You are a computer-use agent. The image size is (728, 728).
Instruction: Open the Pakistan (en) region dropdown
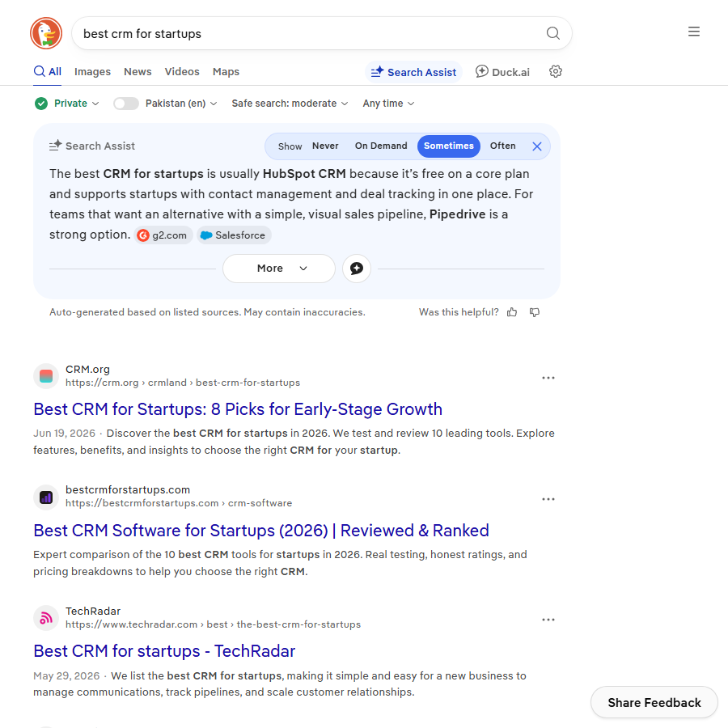(x=181, y=104)
